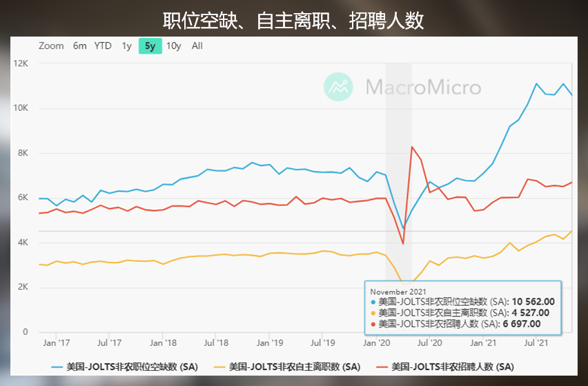Click the Jul '18 x-axis label
588x386 pixels.
click(x=216, y=343)
